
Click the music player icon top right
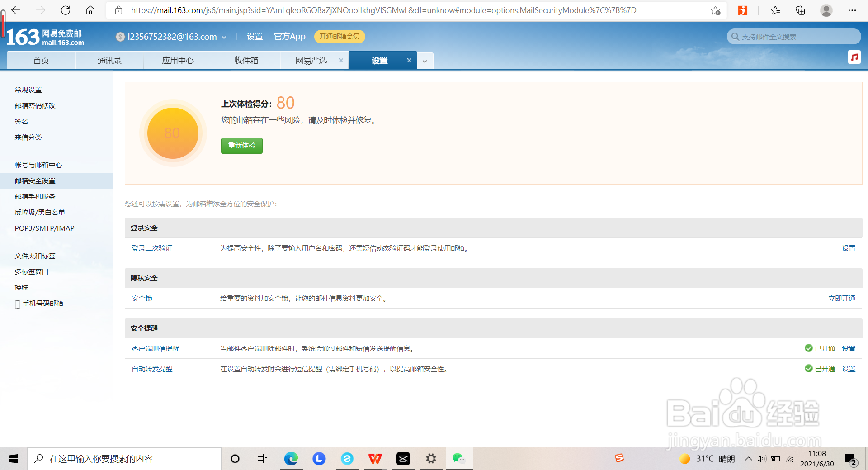tap(854, 57)
